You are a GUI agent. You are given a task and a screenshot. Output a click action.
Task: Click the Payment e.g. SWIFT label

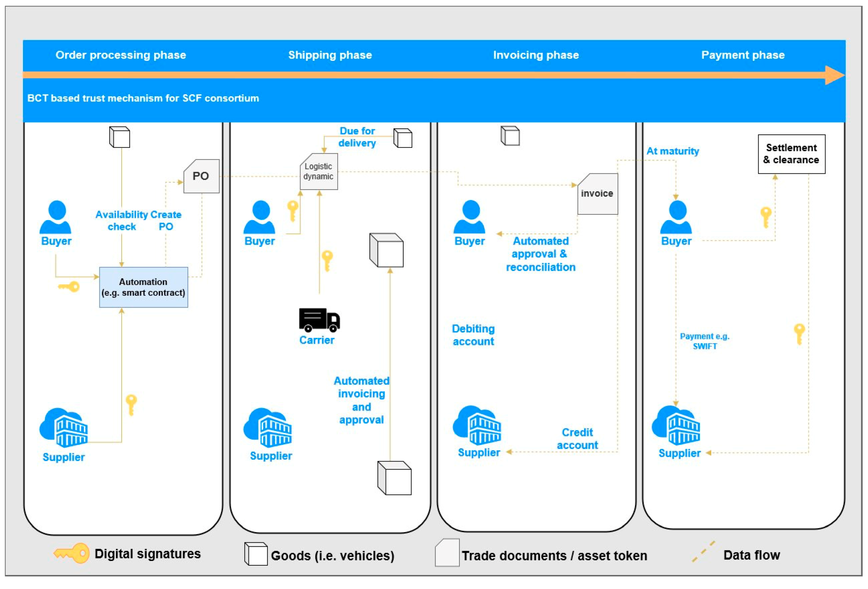(704, 341)
